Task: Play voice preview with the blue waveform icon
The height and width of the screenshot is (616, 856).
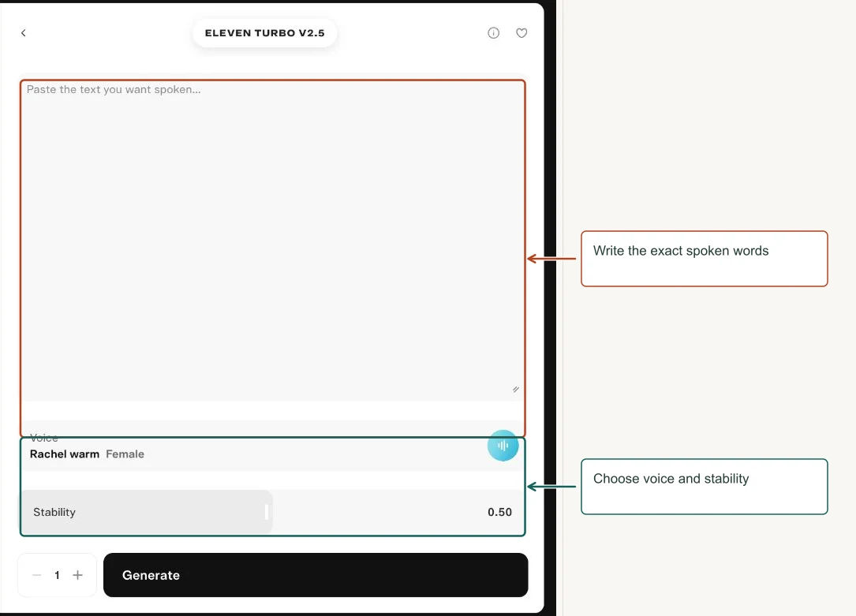Action: (503, 445)
